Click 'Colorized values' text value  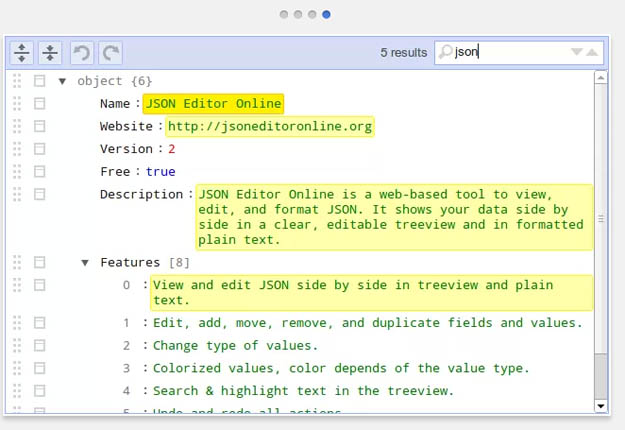341,368
